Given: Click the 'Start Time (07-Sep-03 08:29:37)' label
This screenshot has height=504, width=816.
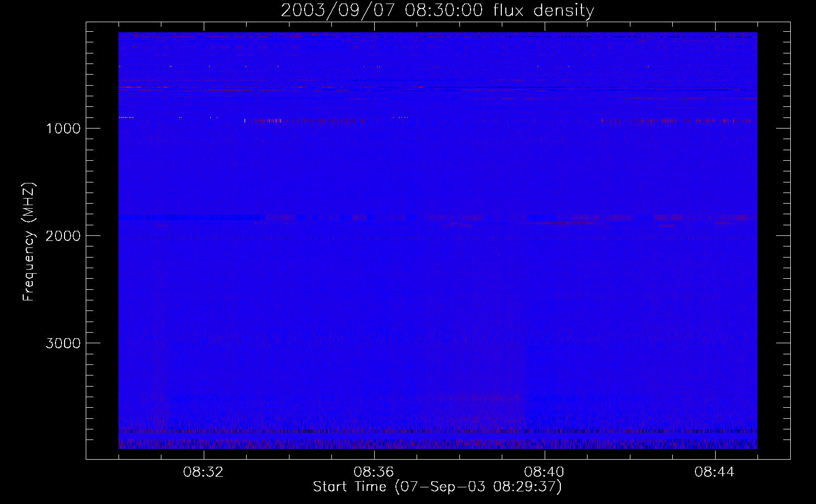Looking at the screenshot, I should pyautogui.click(x=437, y=487).
